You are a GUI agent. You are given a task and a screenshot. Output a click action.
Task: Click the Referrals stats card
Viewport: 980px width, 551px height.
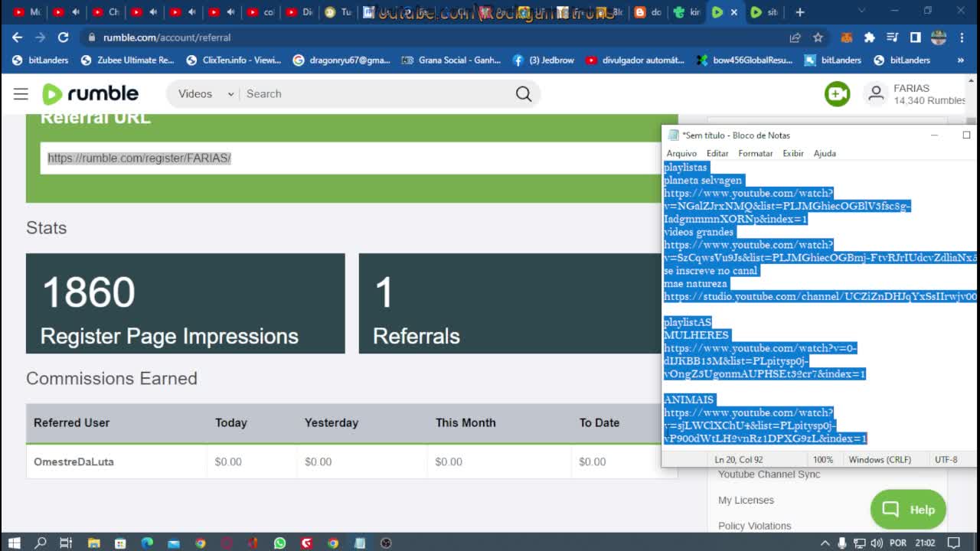[x=510, y=304]
